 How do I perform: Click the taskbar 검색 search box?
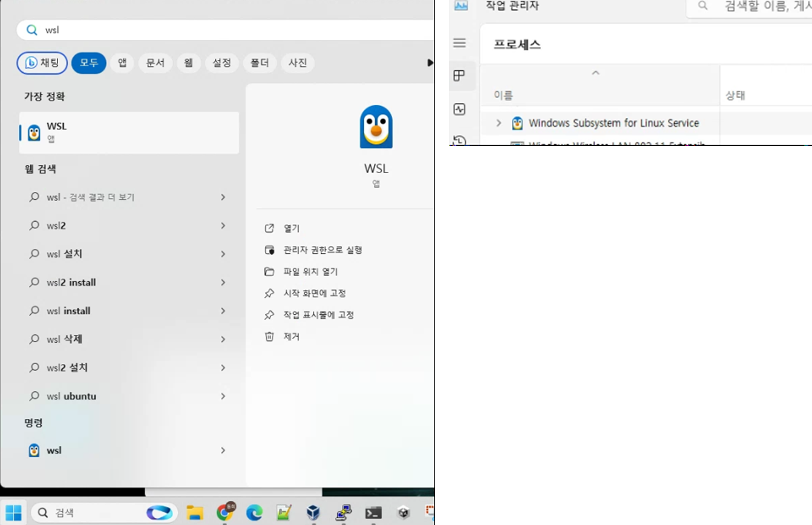tap(104, 513)
